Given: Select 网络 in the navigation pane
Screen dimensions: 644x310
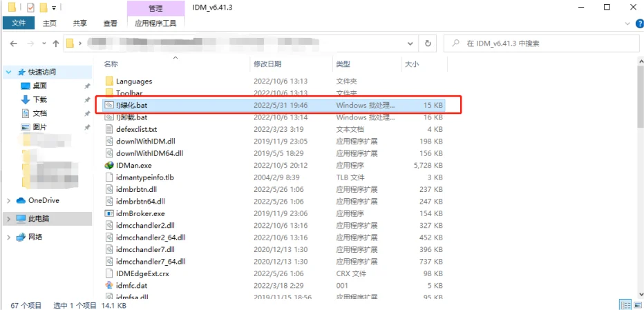Looking at the screenshot, I should coord(35,237).
